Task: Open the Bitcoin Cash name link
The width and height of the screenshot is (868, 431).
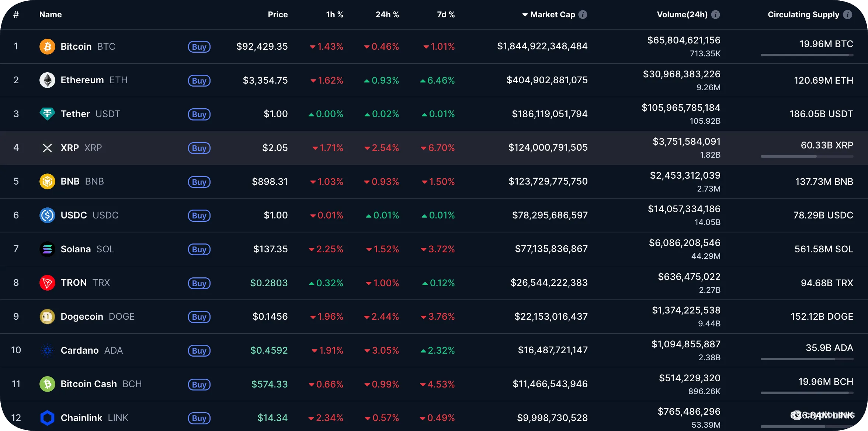Action: click(88, 384)
